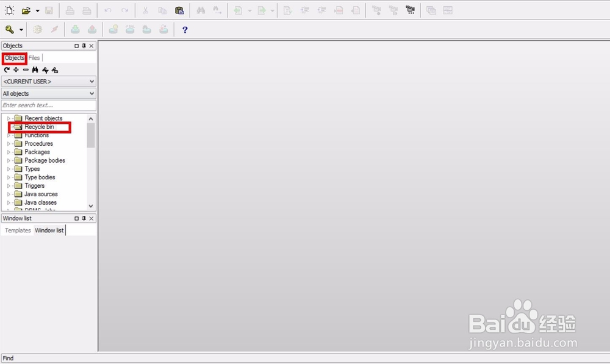Screen dimensions: 610x364
Task: Open the CURRENT USER dropdown
Action: pyautogui.click(x=49, y=81)
